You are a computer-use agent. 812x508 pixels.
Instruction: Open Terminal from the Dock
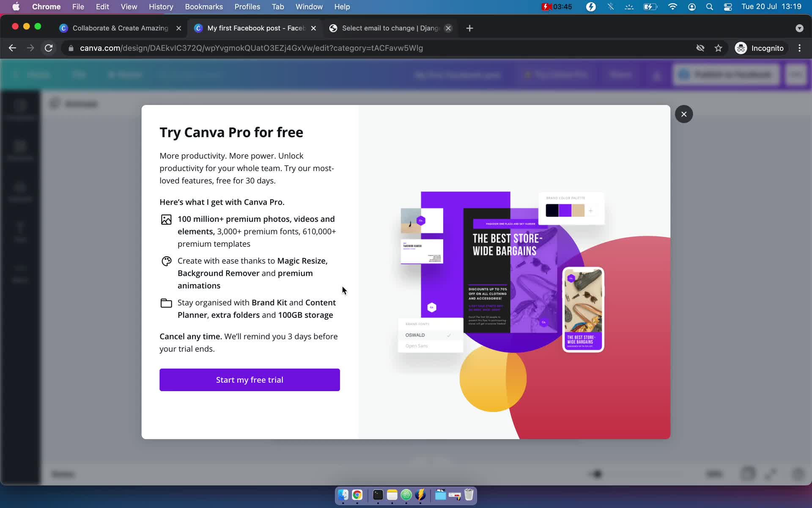point(378,494)
